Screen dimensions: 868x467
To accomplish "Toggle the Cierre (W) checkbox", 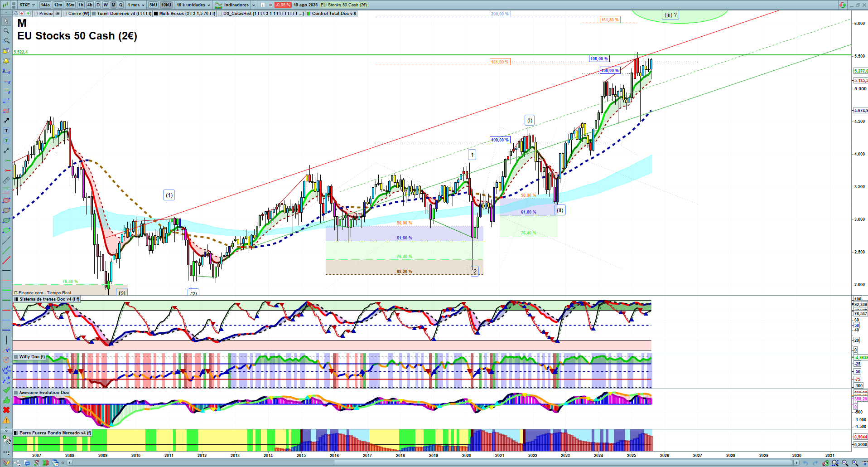I will point(65,14).
